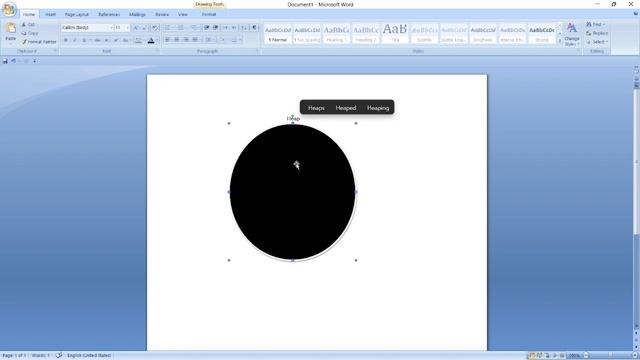640x360 pixels.
Task: Save document from Quick Access toolbar
Action: click(5, 61)
